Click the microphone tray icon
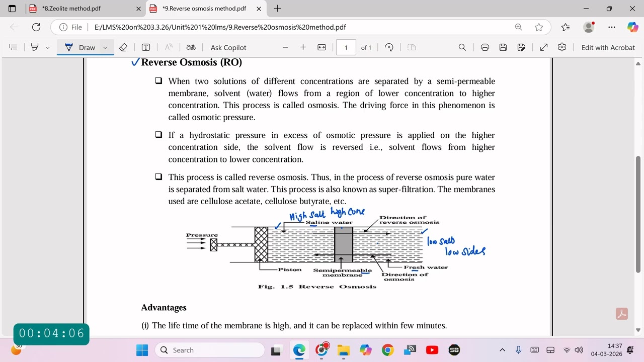This screenshot has height=362, width=644. pyautogui.click(x=518, y=350)
